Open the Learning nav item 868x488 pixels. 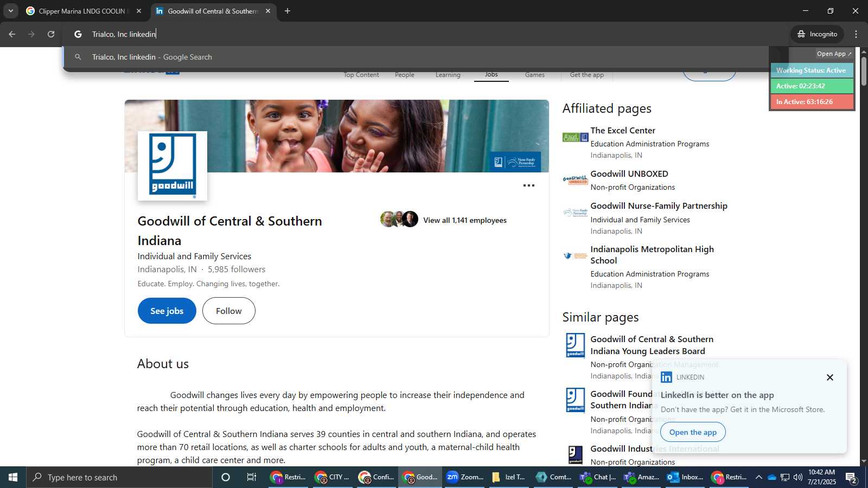(448, 75)
